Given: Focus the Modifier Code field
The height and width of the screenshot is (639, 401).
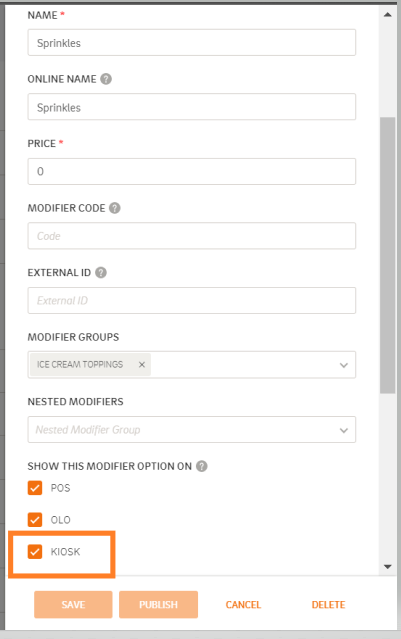Looking at the screenshot, I should pyautogui.click(x=192, y=236).
